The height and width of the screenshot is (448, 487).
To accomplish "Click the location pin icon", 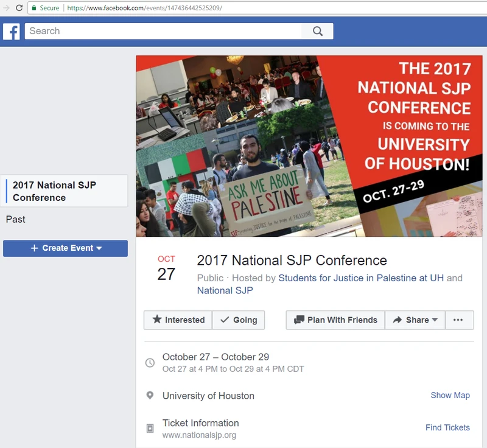I will coord(150,396).
